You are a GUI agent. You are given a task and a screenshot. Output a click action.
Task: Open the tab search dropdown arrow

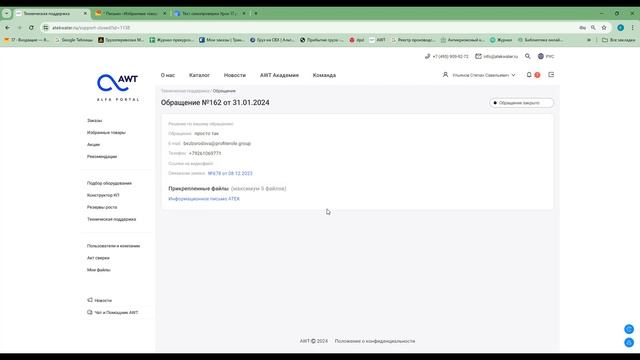[7, 13]
